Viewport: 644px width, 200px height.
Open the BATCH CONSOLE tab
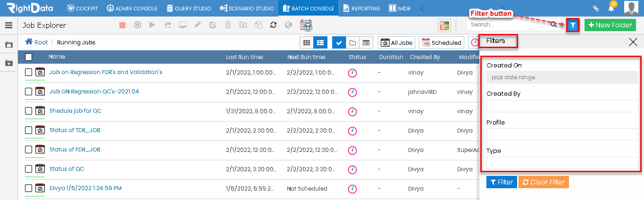[308, 8]
